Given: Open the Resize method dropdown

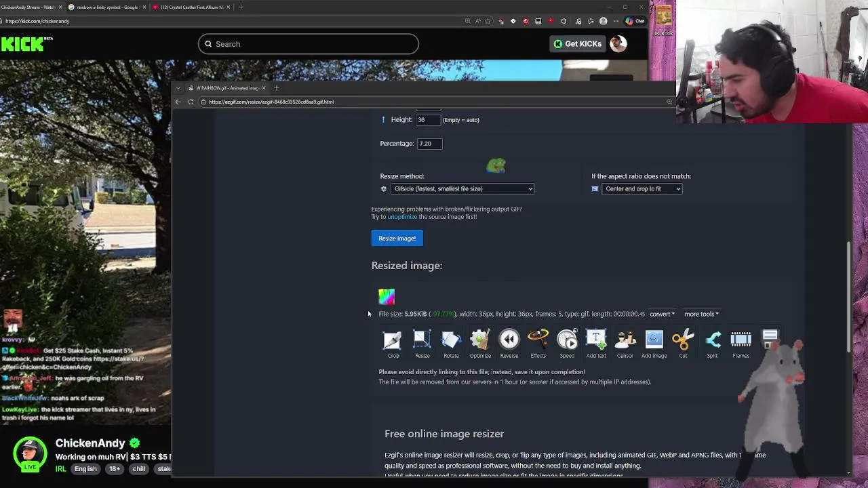Looking at the screenshot, I should [462, 189].
